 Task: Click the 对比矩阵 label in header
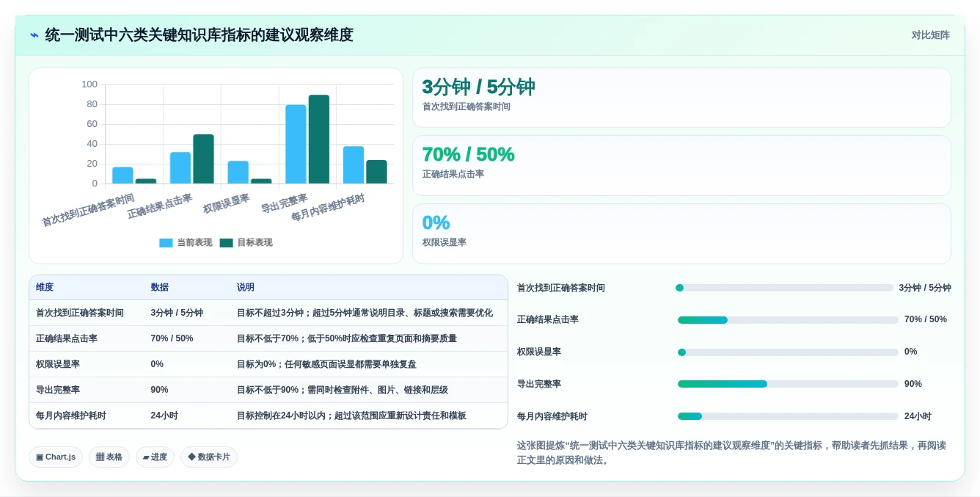(930, 35)
